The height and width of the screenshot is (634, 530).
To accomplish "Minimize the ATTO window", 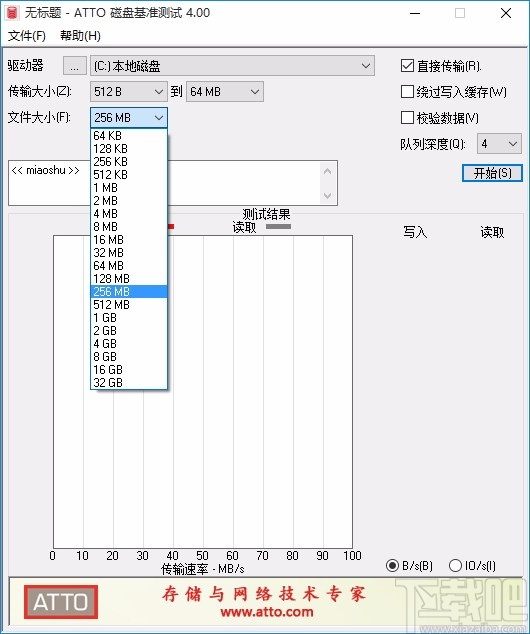I will click(415, 13).
